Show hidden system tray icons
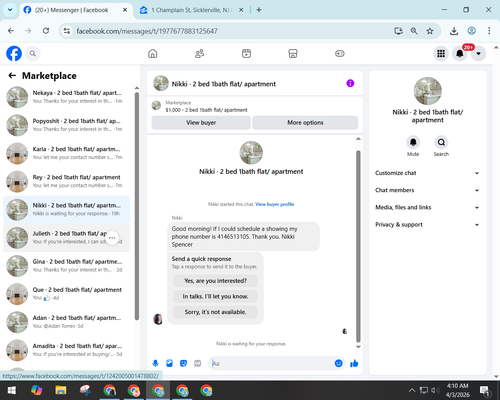 point(412,390)
